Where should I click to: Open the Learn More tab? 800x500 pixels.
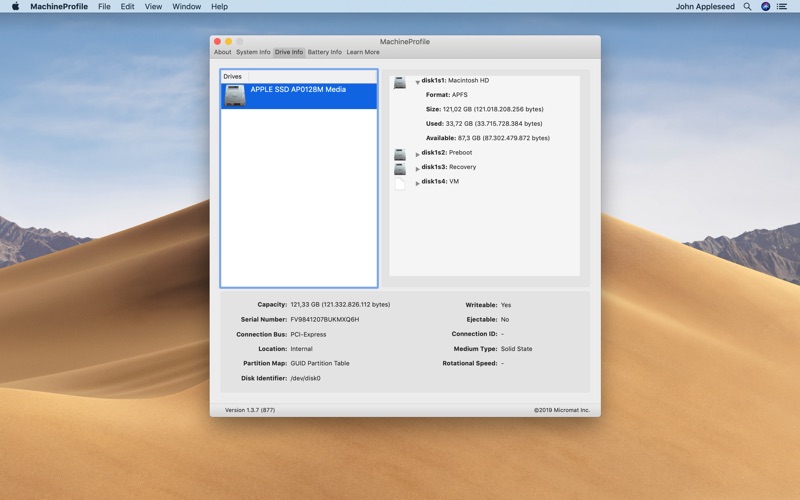[x=363, y=52]
